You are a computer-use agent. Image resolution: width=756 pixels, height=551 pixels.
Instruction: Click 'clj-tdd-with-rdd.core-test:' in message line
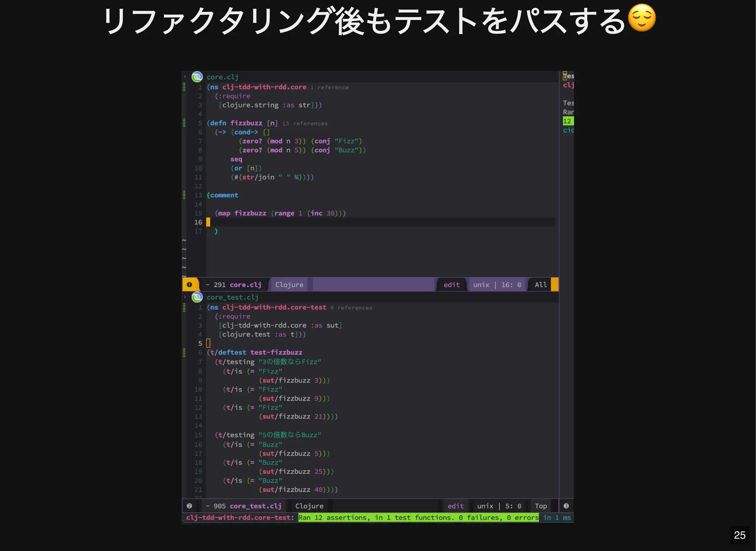click(x=240, y=518)
